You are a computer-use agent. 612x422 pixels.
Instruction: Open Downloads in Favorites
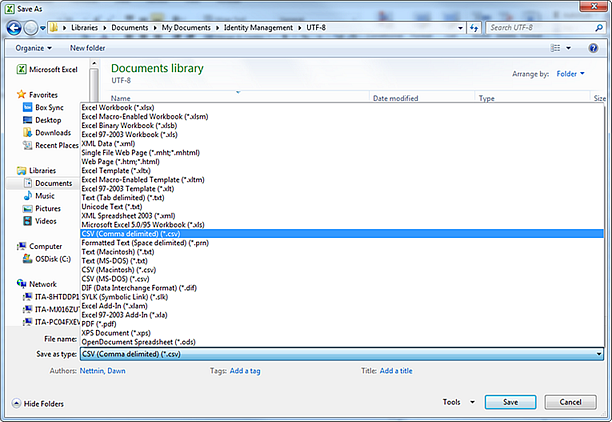47,133
